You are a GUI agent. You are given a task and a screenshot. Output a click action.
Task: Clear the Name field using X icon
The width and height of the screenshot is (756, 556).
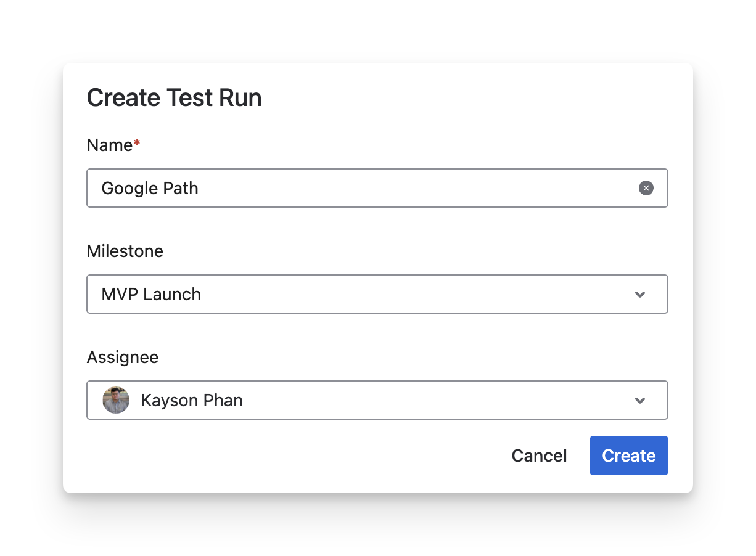(x=646, y=188)
